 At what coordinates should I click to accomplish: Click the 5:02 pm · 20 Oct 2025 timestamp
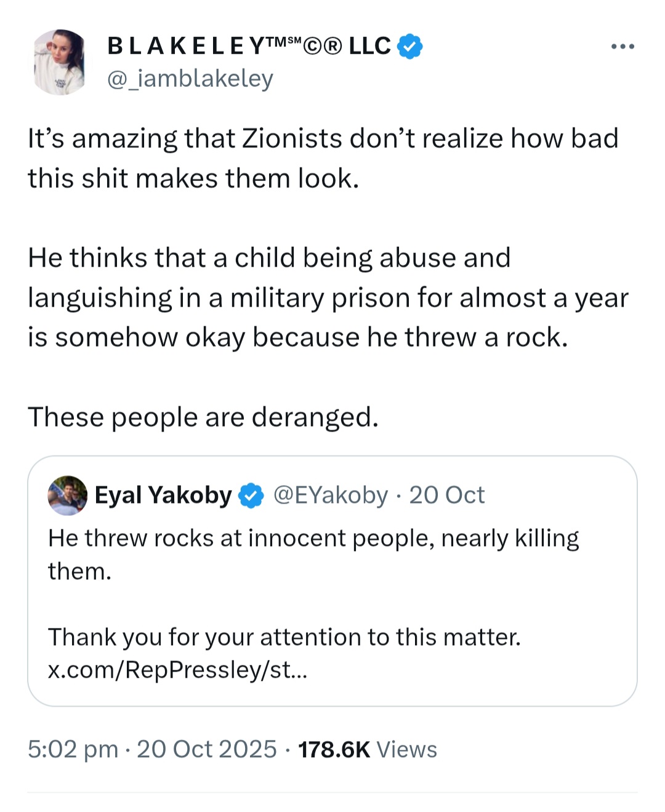(x=152, y=749)
